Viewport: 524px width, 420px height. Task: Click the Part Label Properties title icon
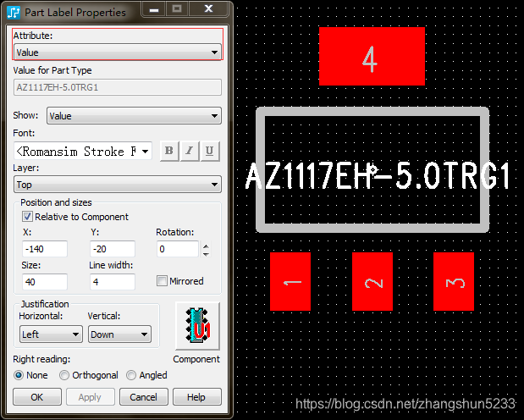pos(14,13)
